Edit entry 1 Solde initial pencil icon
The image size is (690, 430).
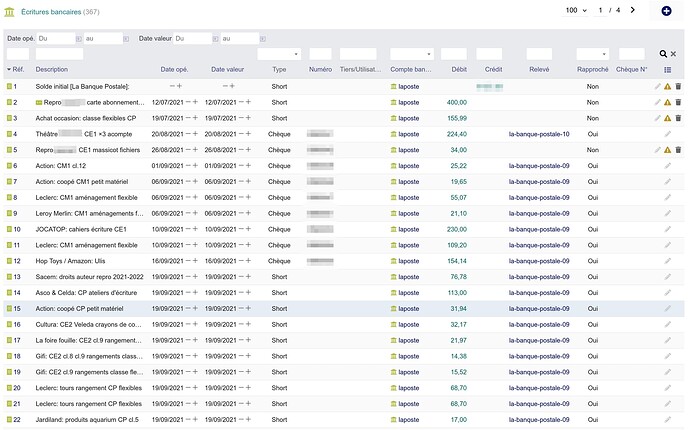657,86
